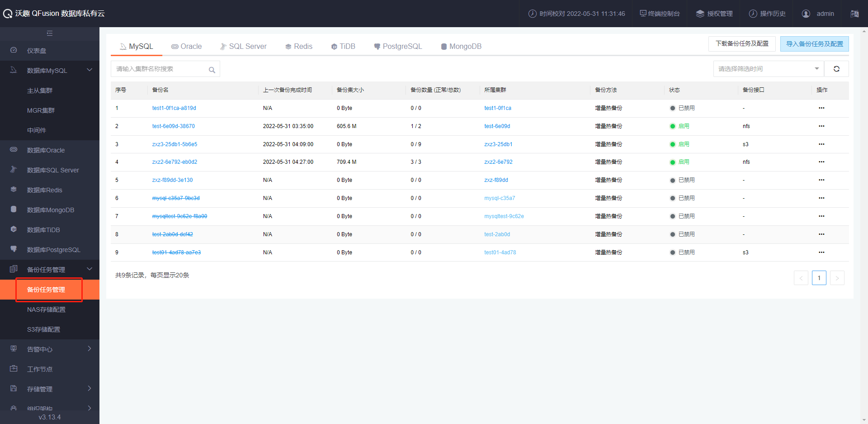Go to pagination page 1
868x424 pixels.
coord(819,278)
